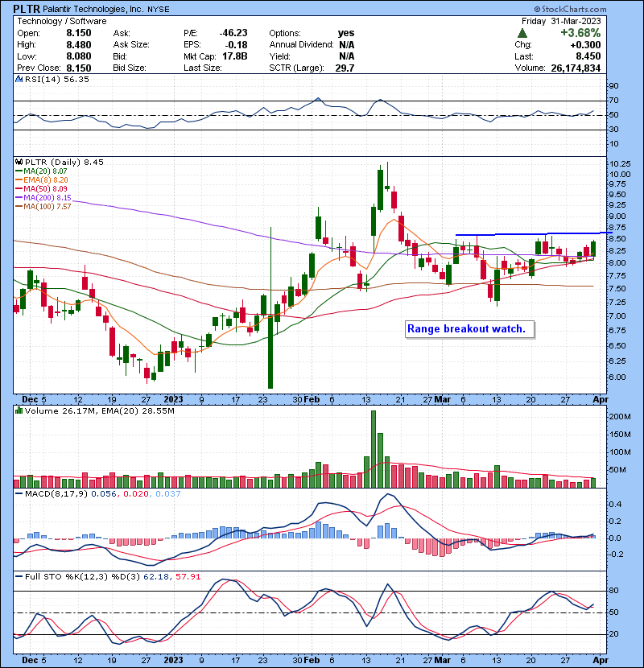This screenshot has height=668, width=644.
Task: Click the MA(200) 8.15 legend entry
Action: pos(43,198)
